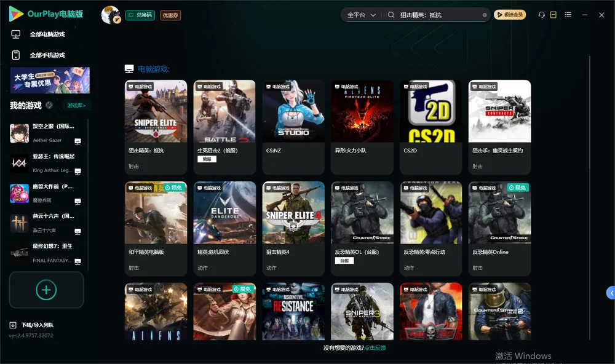Click the 俄服 tag on 生死狙击2
Image resolution: width=615 pixels, height=364 pixels.
(x=207, y=159)
